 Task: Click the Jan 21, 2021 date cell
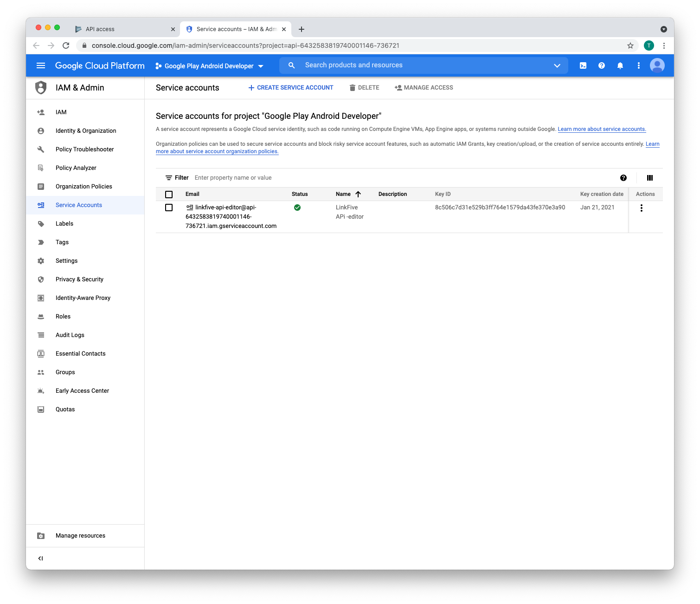pos(597,208)
